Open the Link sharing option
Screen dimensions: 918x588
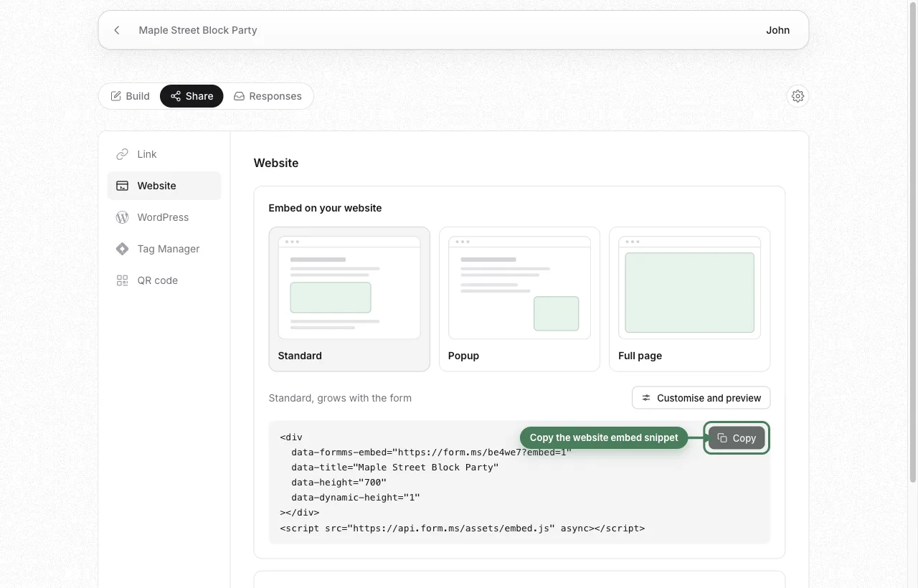[164, 154]
